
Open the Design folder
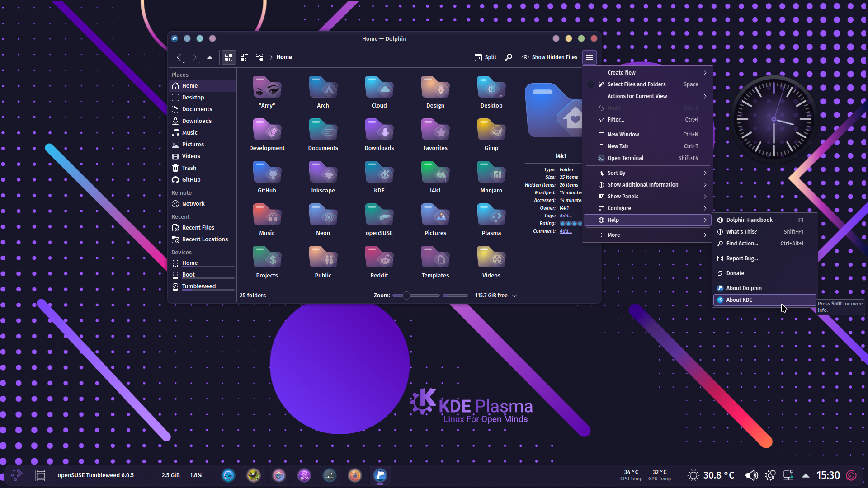coord(435,93)
